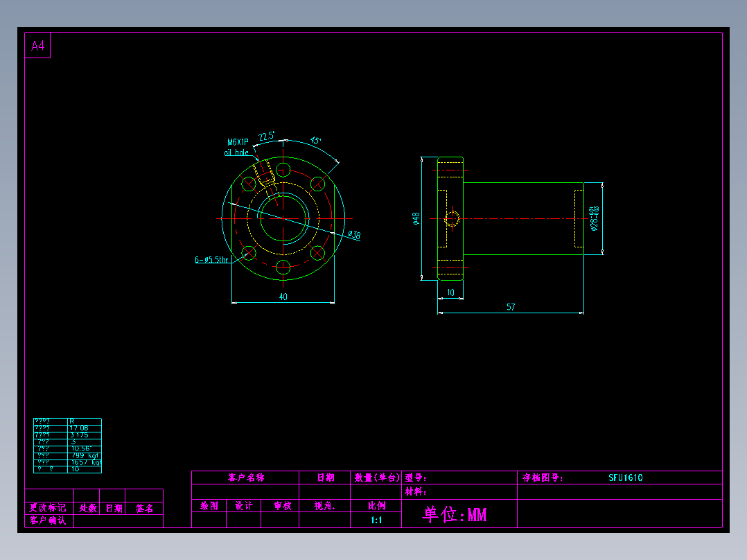Click the 绘图 cell in title block
This screenshot has width=747, height=560.
point(209,506)
